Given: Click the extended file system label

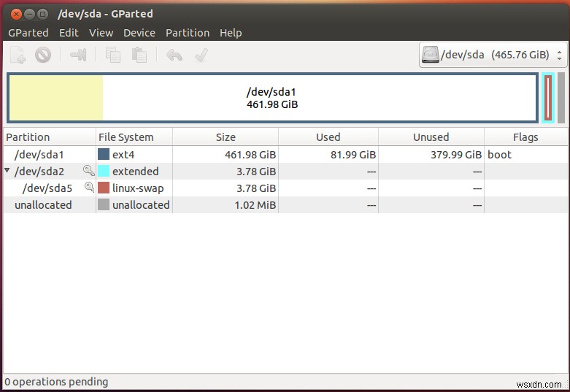Looking at the screenshot, I should click(135, 172).
